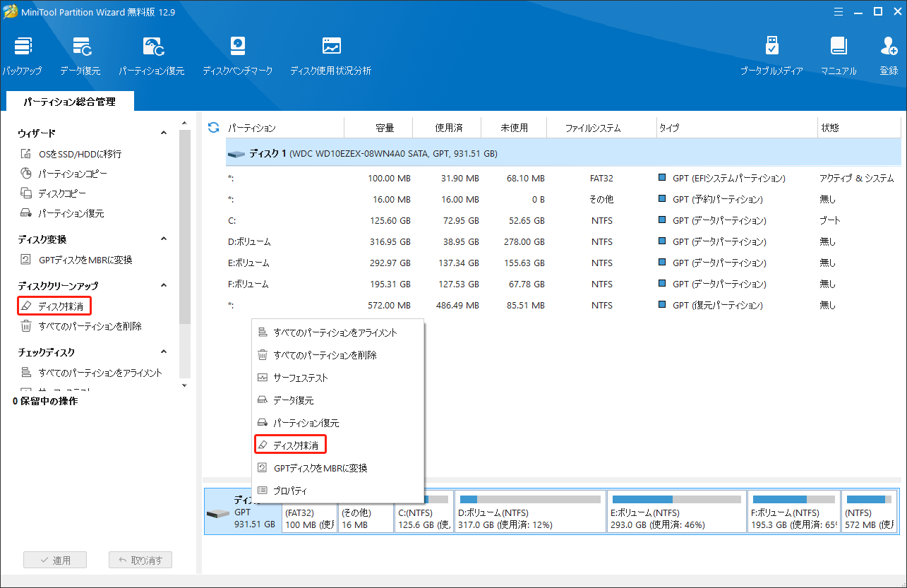Select F:ボリューム block in disk map
This screenshot has height=588, width=907.
(x=794, y=512)
